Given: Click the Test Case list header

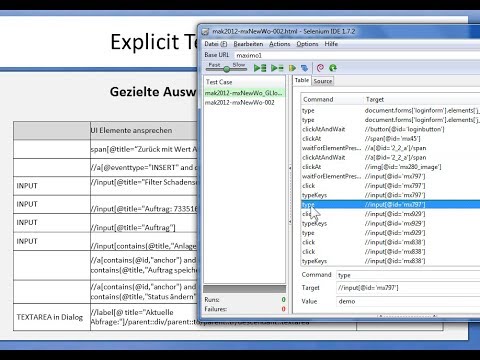Looking at the screenshot, I should [x=244, y=82].
